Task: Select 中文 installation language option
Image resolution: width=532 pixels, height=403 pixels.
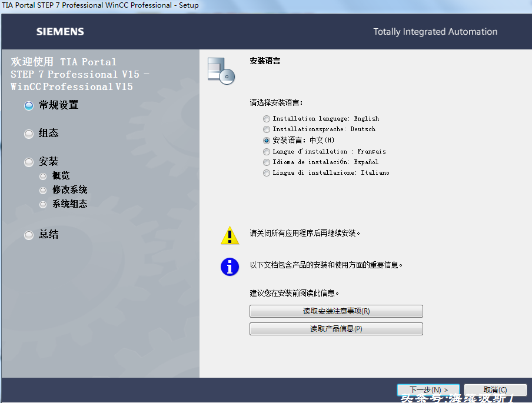Action: [267, 141]
